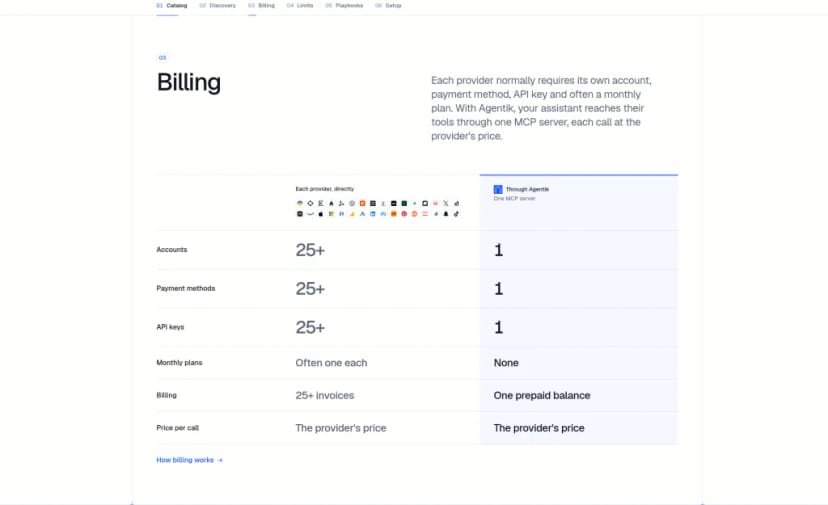Click the Billing page heading

click(x=189, y=82)
